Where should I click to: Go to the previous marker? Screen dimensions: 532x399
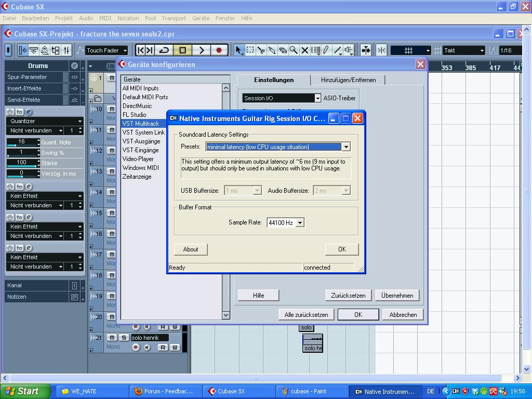pyautogui.click(x=140, y=50)
